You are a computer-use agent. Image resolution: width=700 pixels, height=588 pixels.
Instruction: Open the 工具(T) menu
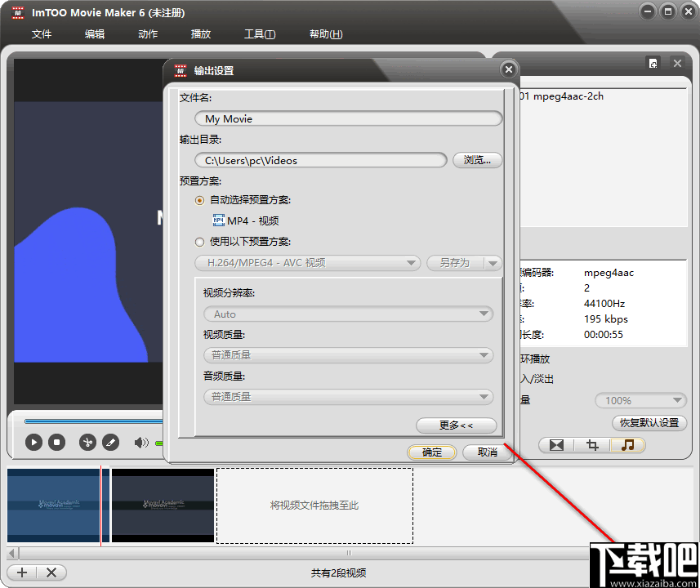pyautogui.click(x=259, y=34)
